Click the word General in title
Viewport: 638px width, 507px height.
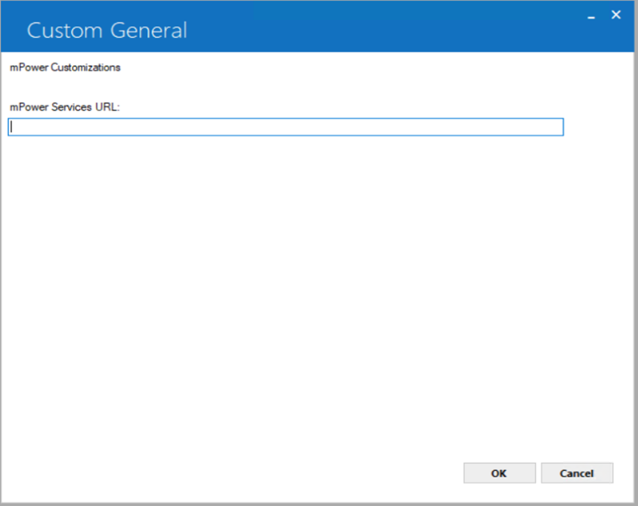[149, 31]
